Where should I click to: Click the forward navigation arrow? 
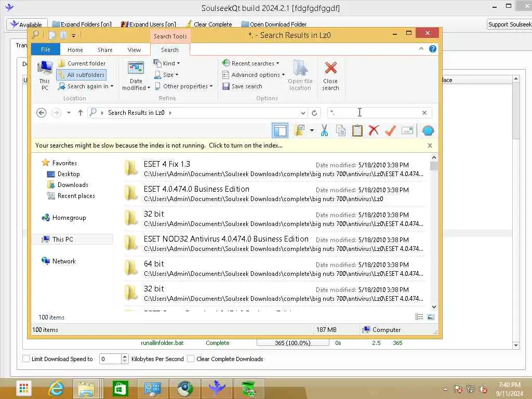[56, 113]
